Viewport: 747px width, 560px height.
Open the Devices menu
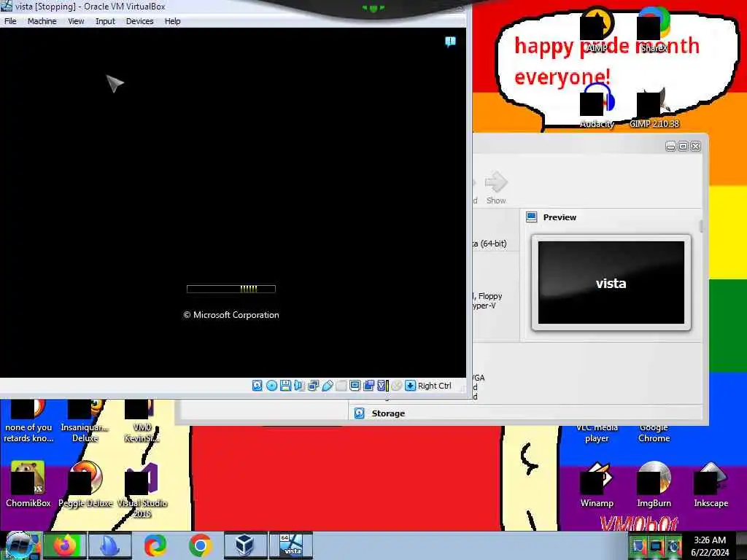tap(139, 21)
